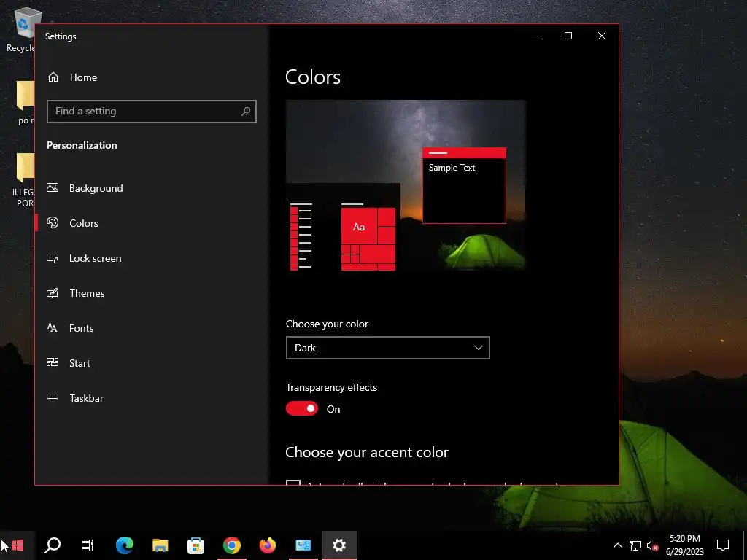The image size is (747, 560).
Task: Click the Home house icon
Action: [x=53, y=77]
